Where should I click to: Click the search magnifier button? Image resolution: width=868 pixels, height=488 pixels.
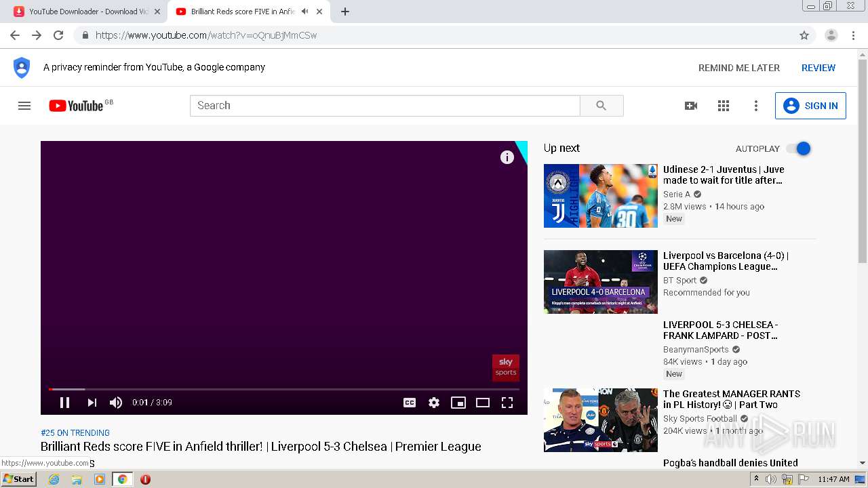pyautogui.click(x=601, y=106)
